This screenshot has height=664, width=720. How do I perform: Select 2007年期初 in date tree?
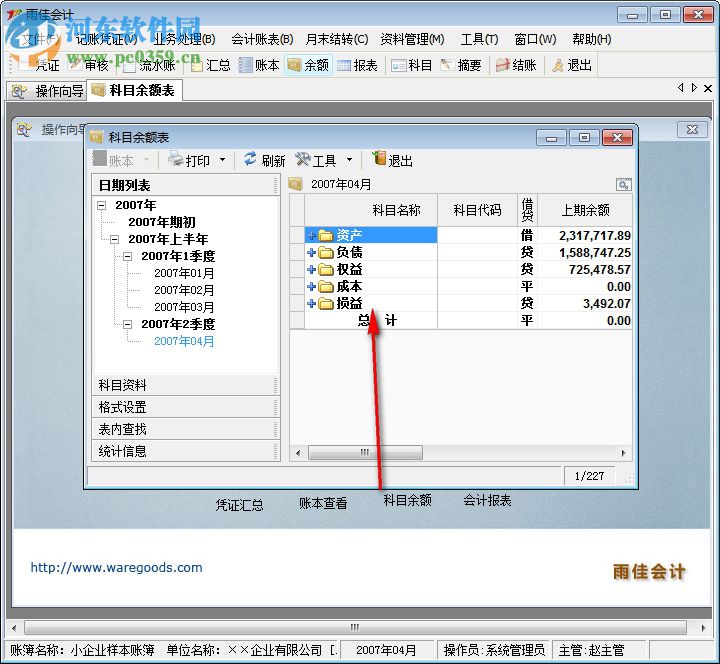[x=162, y=222]
